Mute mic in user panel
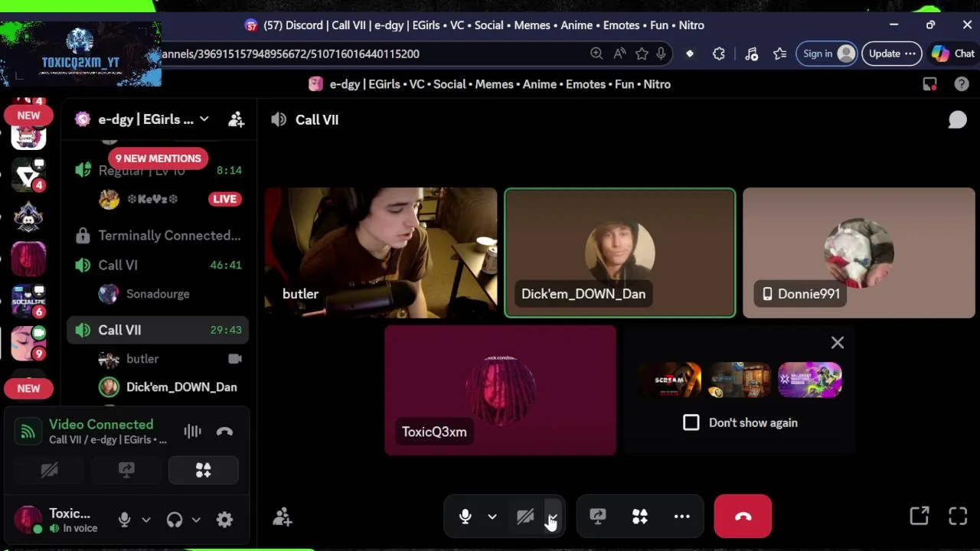The image size is (980, 551). pyautogui.click(x=125, y=520)
